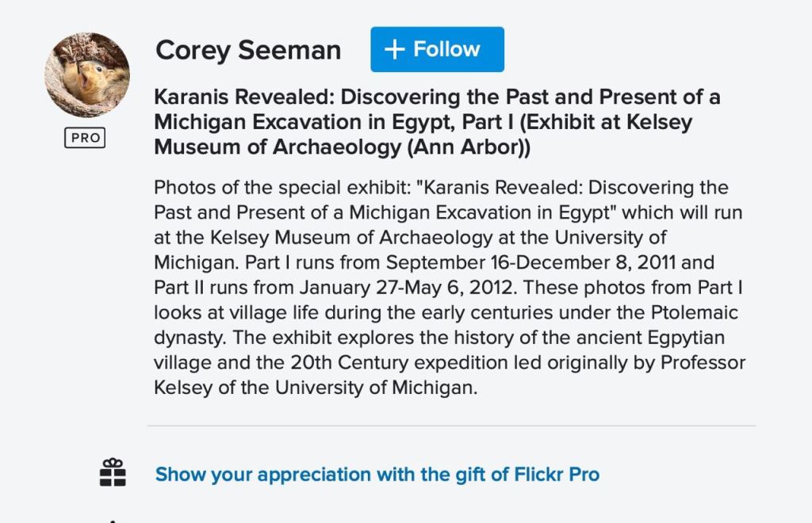The width and height of the screenshot is (812, 523).
Task: Open the gift of Flickr Pro link
Action: click(377, 475)
